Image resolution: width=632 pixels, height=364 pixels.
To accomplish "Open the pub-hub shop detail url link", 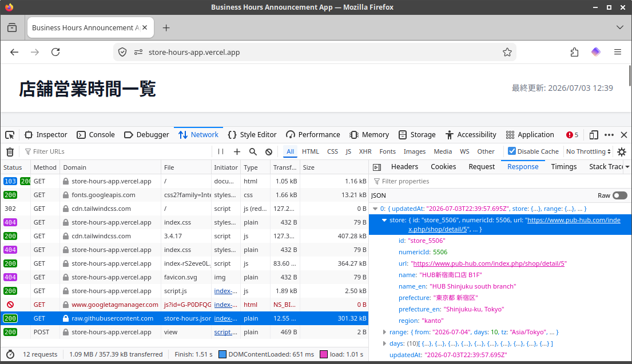I will 488,264.
